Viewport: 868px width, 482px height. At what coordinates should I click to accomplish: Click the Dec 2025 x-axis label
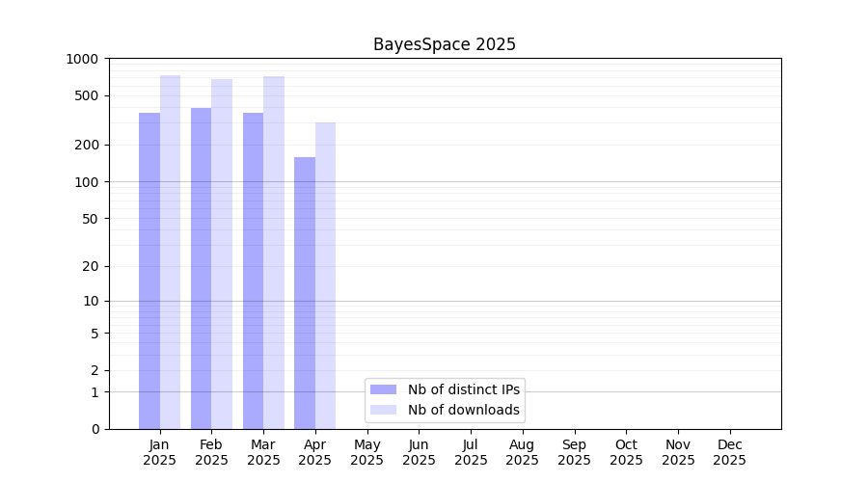[729, 452]
